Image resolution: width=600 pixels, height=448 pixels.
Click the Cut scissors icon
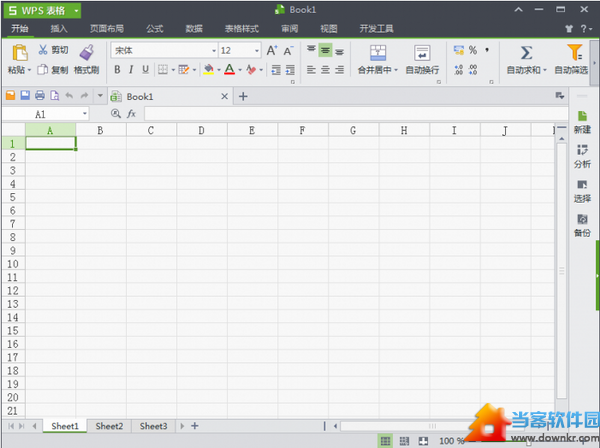click(42, 50)
